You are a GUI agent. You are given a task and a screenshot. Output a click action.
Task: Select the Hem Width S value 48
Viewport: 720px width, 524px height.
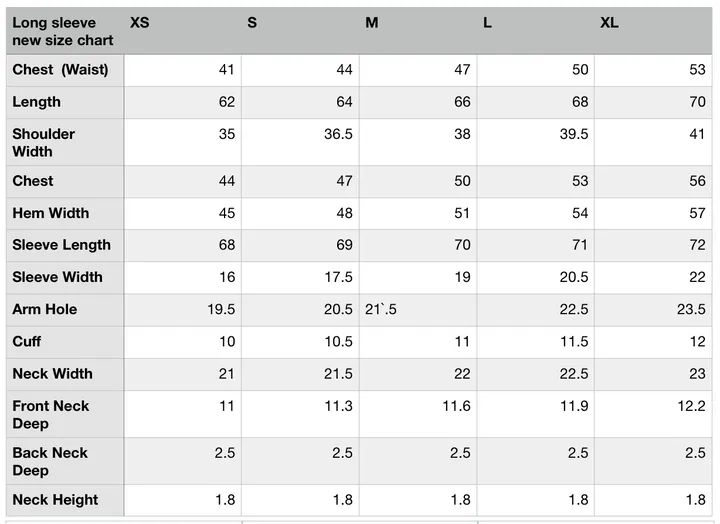pos(344,213)
